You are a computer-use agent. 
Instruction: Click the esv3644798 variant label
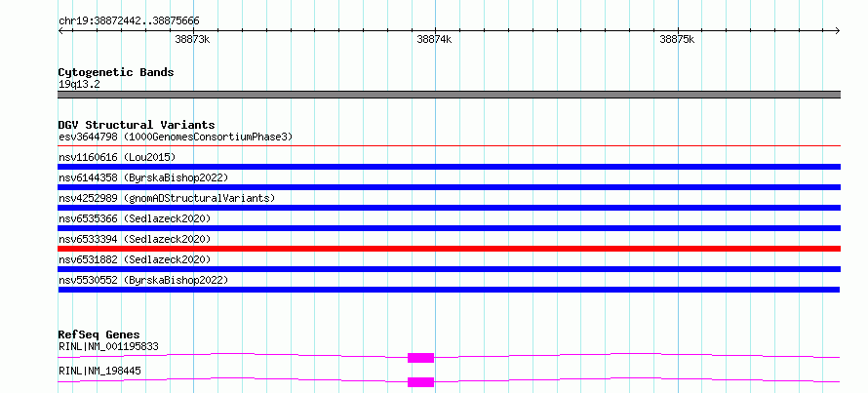[176, 137]
